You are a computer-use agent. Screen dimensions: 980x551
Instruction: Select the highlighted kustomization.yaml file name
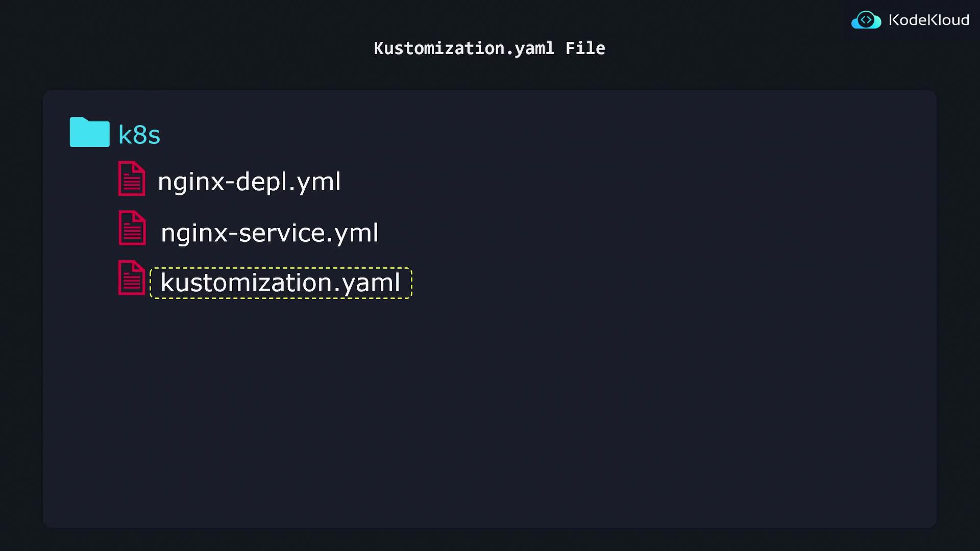click(x=280, y=283)
